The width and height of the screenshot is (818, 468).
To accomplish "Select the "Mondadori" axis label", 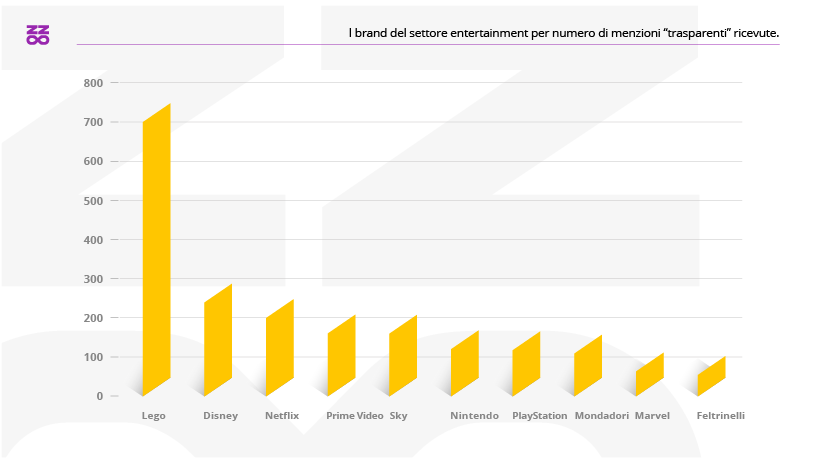I will pyautogui.click(x=602, y=416).
